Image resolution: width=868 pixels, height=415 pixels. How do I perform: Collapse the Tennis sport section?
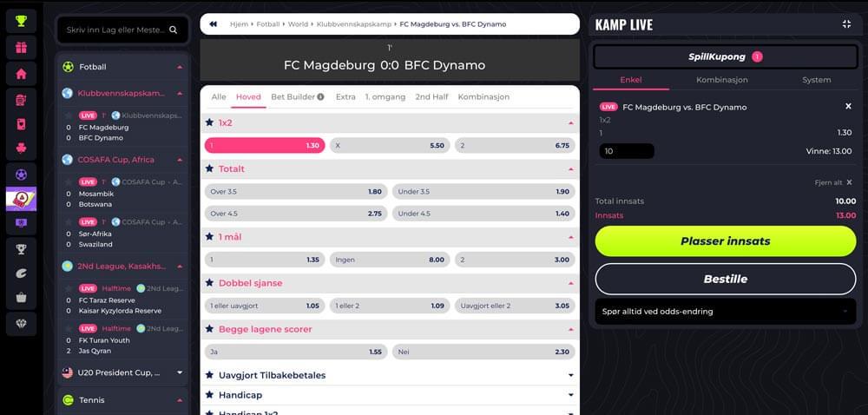coord(180,400)
